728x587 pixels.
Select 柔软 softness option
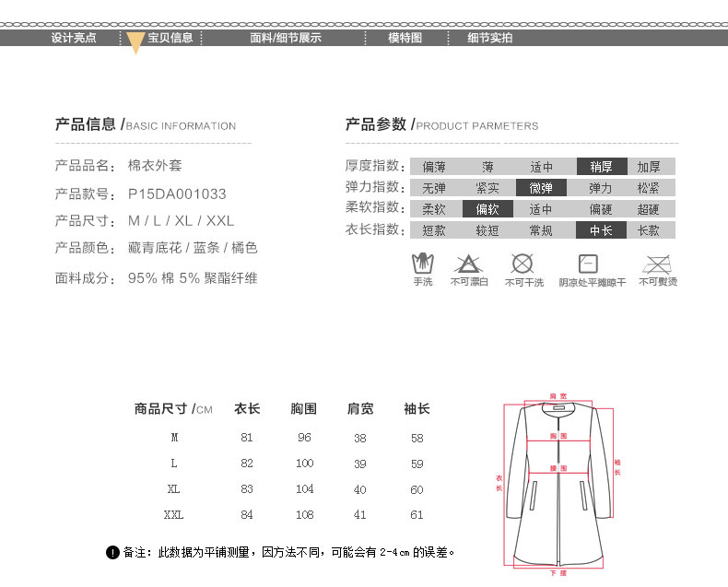click(434, 209)
